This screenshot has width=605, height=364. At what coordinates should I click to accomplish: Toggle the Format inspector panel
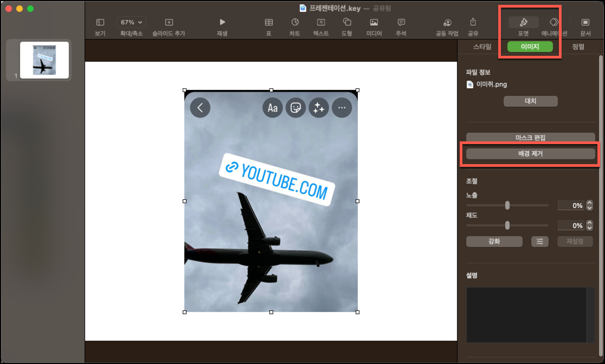click(x=523, y=22)
